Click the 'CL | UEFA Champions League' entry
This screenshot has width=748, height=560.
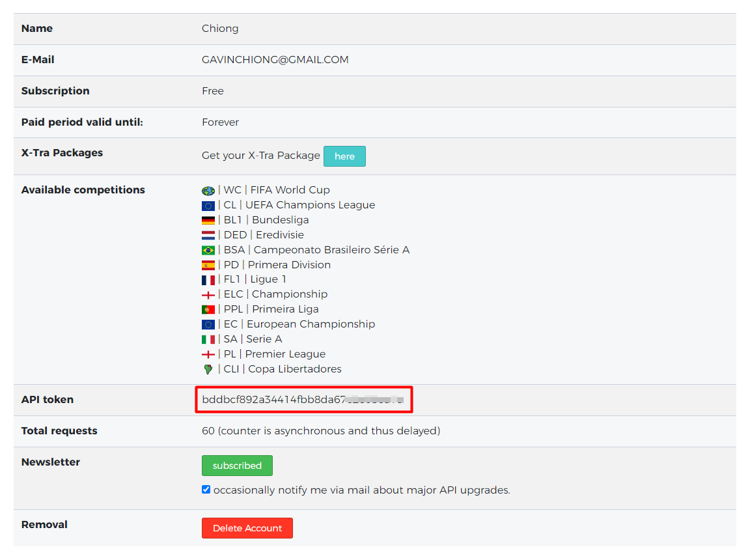pos(299,205)
